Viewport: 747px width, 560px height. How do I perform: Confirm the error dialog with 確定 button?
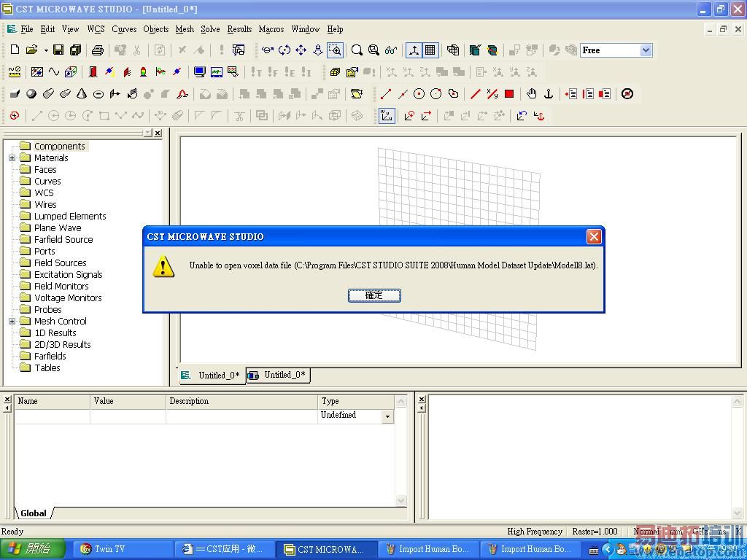(x=374, y=295)
